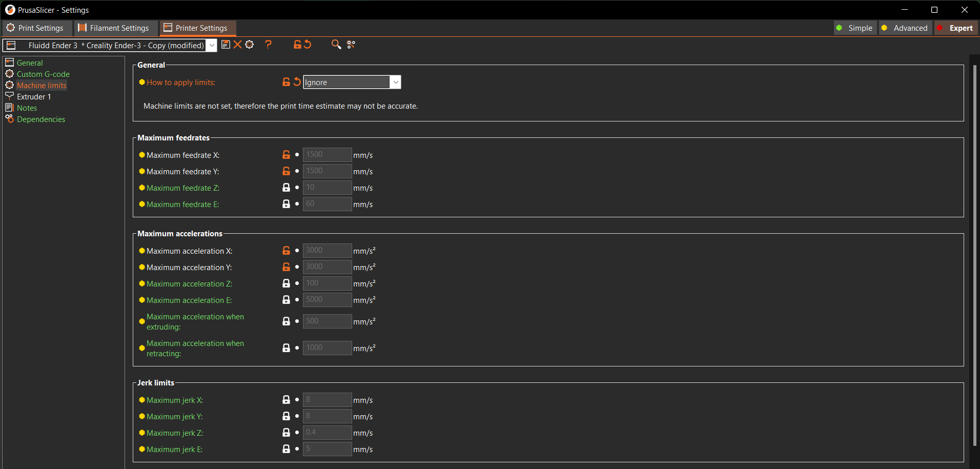Click the 'Maximum acceleration E:' label

click(x=189, y=300)
